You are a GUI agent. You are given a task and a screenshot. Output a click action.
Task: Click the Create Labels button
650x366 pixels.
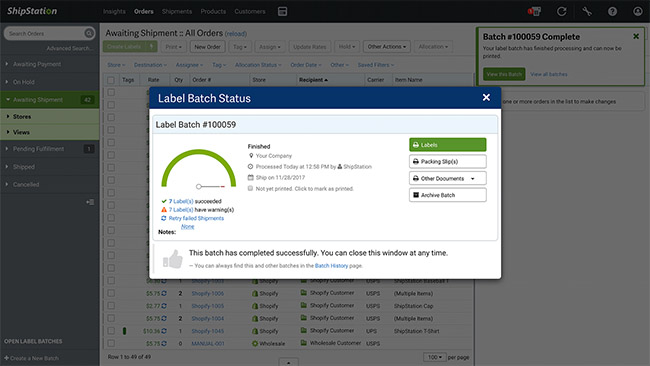[x=130, y=46]
